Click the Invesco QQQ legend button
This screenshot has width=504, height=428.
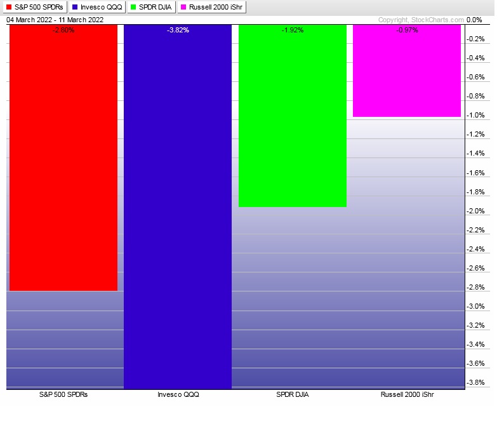click(x=97, y=7)
